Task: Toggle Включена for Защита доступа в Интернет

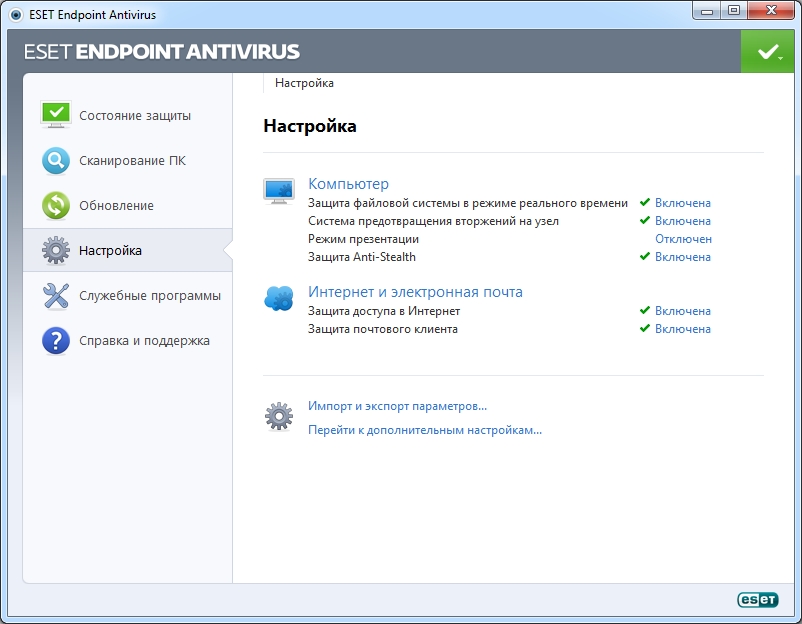Action: coord(683,311)
